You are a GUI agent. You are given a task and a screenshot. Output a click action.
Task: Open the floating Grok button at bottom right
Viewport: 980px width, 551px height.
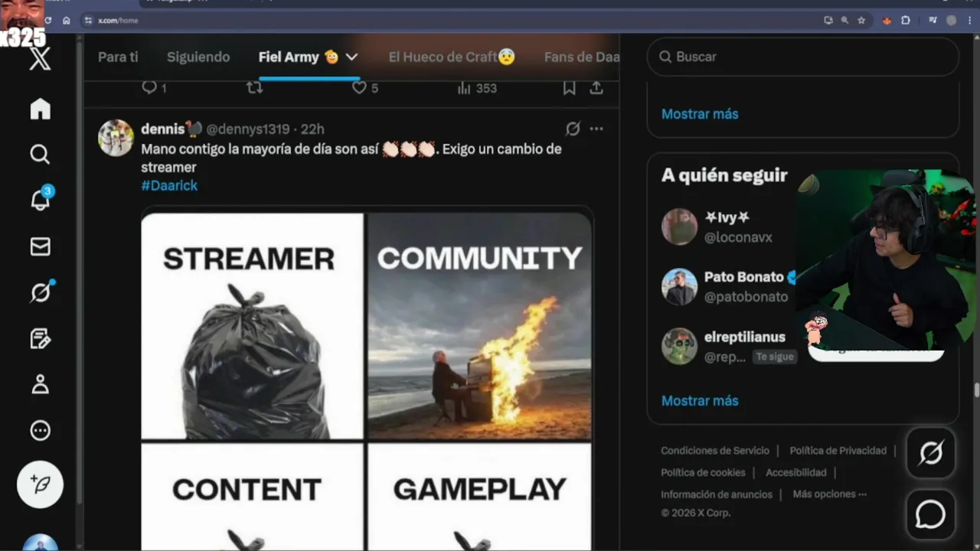(x=931, y=453)
